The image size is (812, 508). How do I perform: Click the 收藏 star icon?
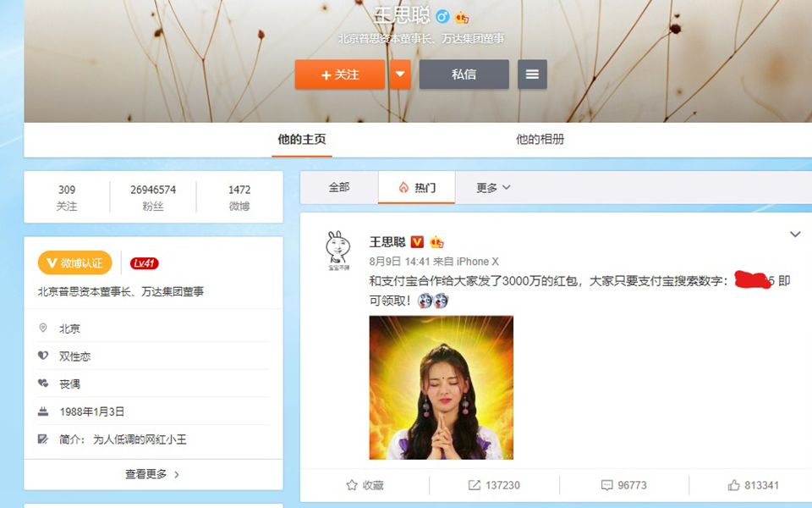point(365,485)
